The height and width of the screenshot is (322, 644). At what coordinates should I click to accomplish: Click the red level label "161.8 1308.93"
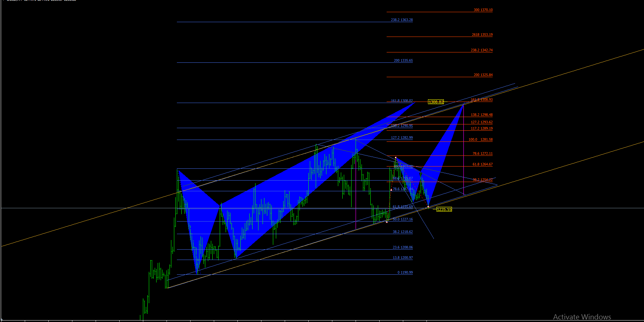click(482, 100)
